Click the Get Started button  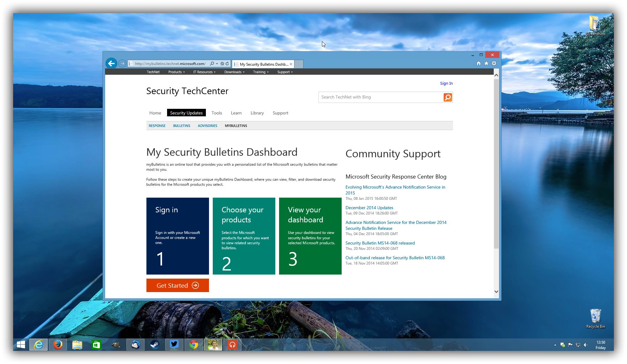tap(177, 285)
